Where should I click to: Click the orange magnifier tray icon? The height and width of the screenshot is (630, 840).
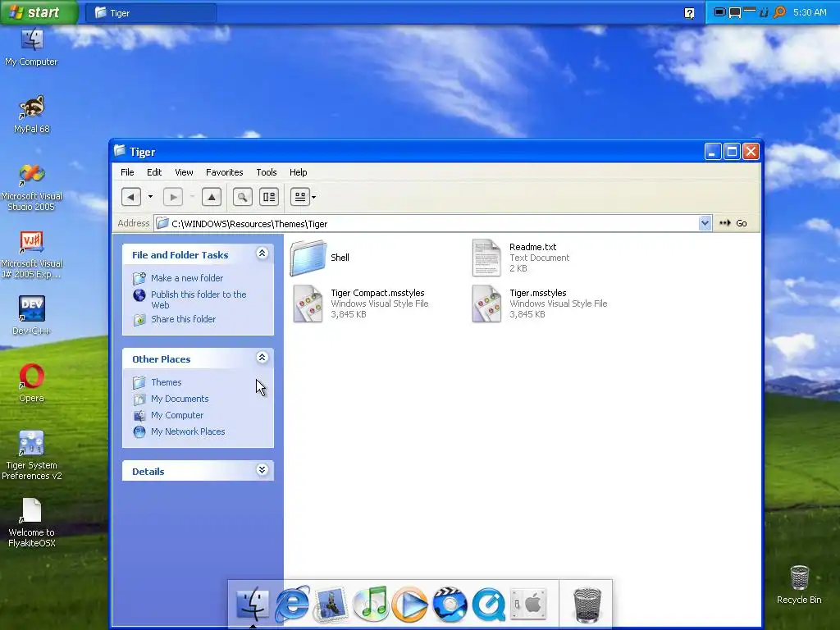(x=779, y=11)
